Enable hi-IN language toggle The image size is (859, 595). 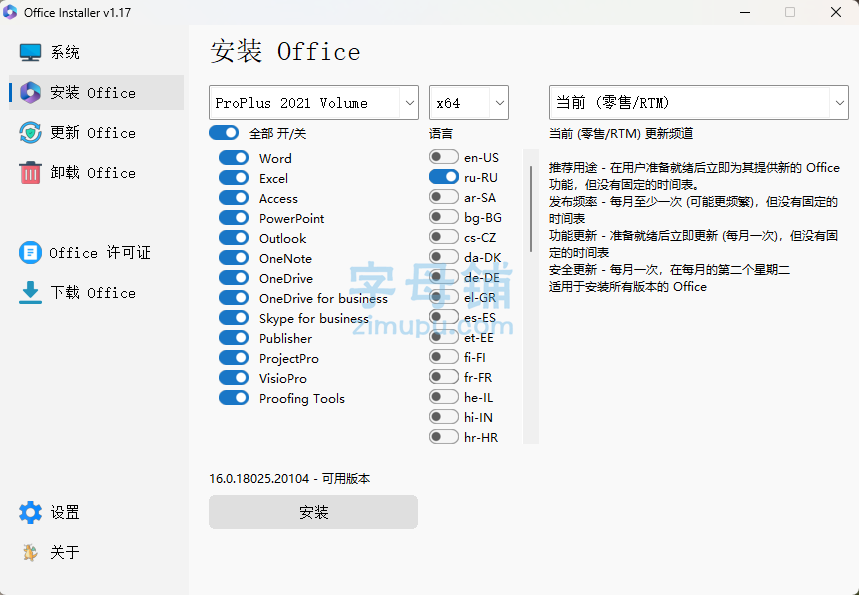pos(444,417)
